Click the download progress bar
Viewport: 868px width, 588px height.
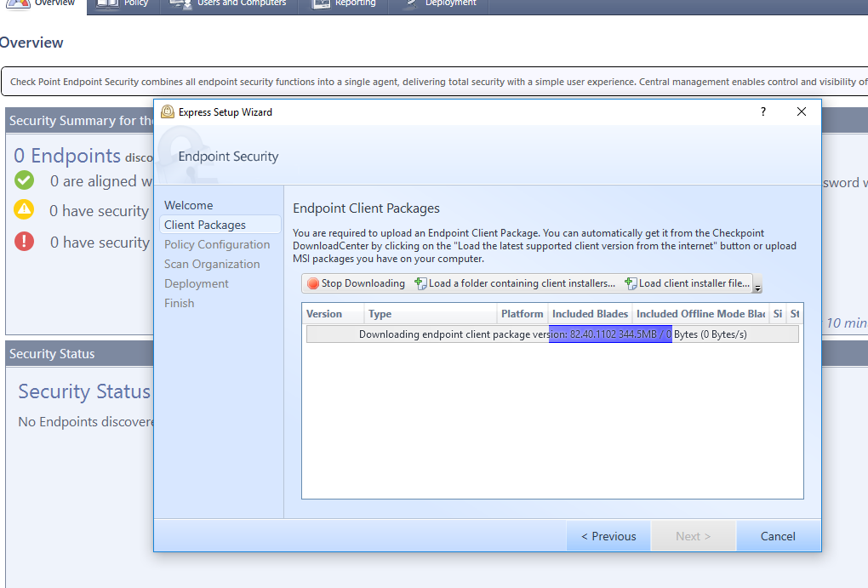point(551,334)
